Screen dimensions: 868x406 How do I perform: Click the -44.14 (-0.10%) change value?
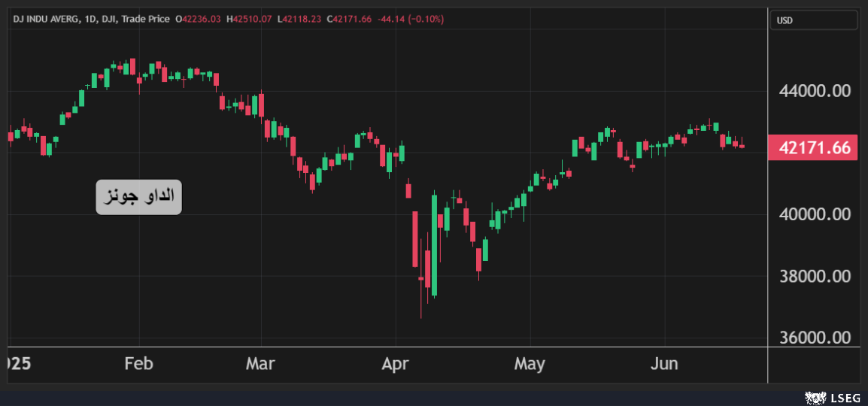point(410,20)
